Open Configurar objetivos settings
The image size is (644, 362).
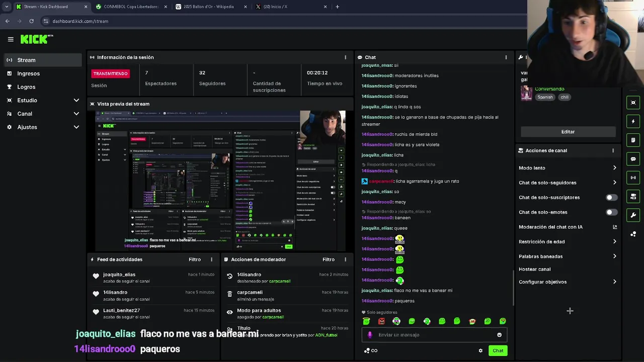568,282
